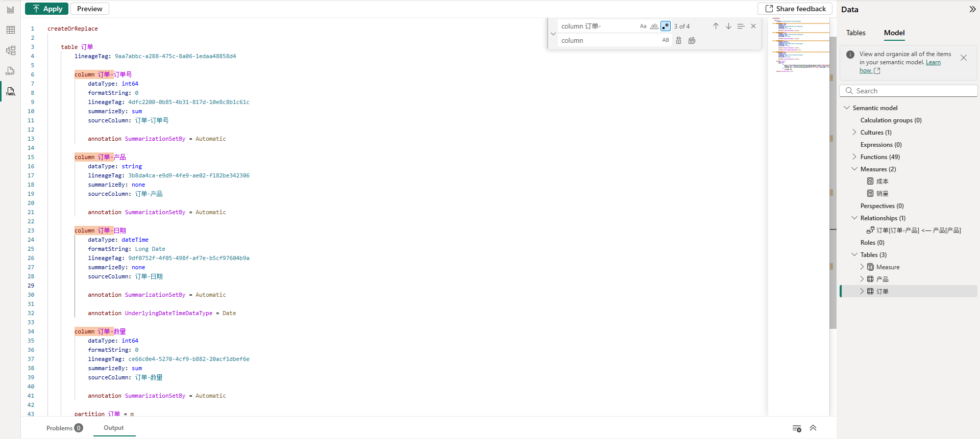Toggle Preserve Case in replace field
This screenshot has width=980, height=439.
click(666, 40)
